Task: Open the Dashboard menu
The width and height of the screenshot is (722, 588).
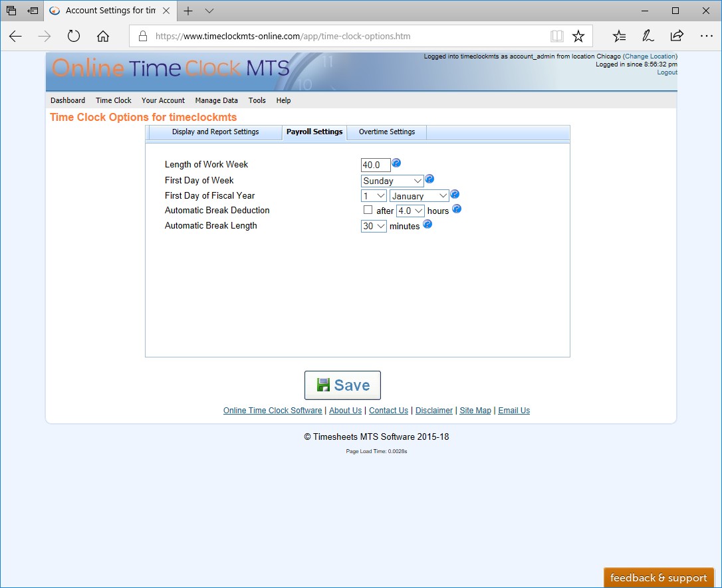Action: coord(68,100)
